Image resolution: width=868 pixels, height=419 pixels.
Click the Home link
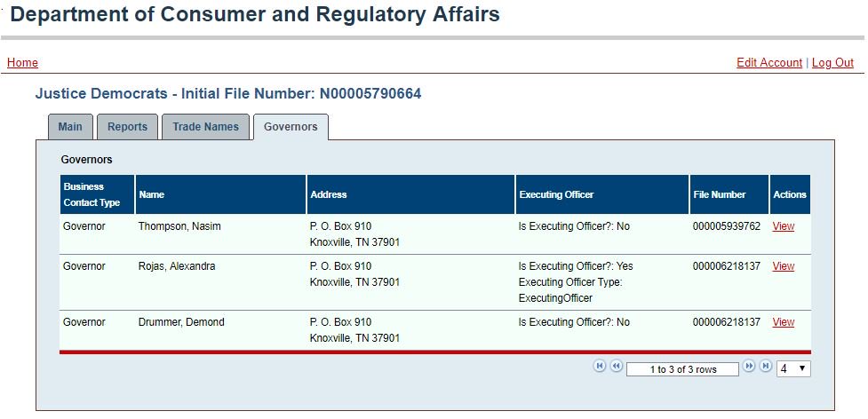pyautogui.click(x=23, y=62)
